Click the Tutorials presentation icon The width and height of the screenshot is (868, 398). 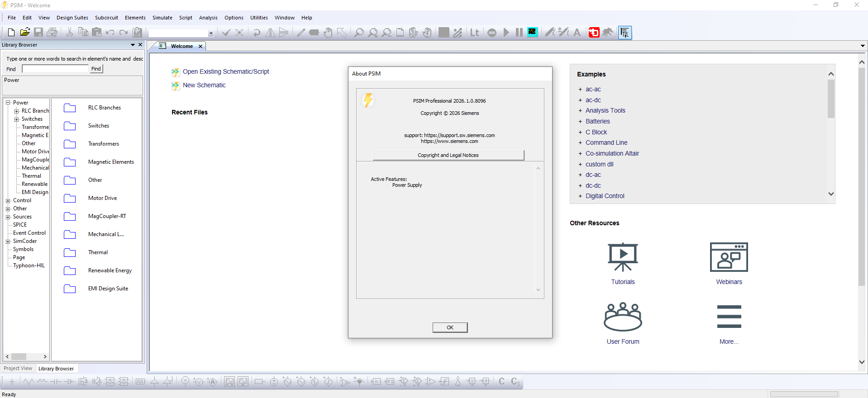623,257
